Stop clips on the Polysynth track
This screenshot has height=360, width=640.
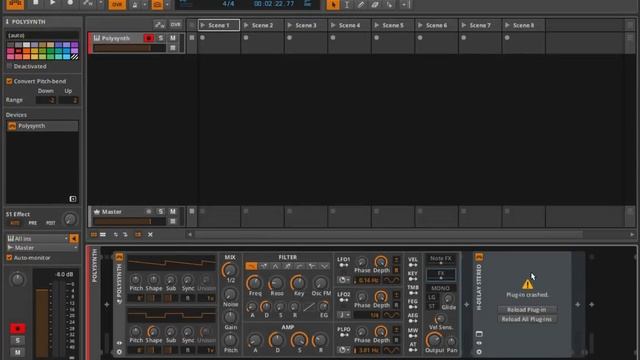pyautogui.click(x=192, y=38)
